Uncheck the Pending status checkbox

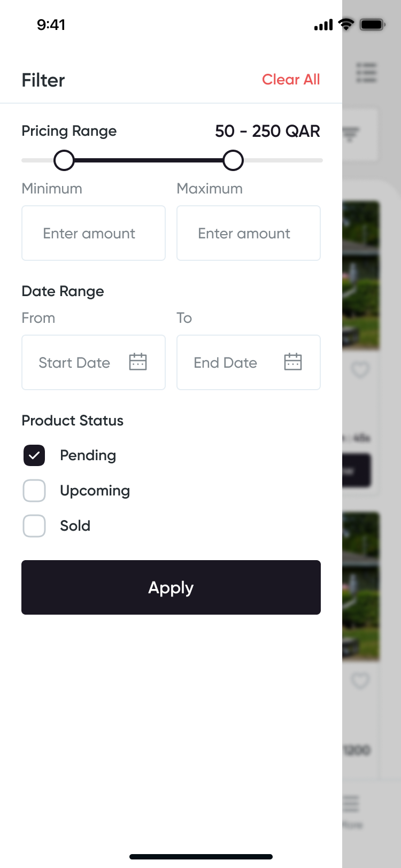point(34,455)
